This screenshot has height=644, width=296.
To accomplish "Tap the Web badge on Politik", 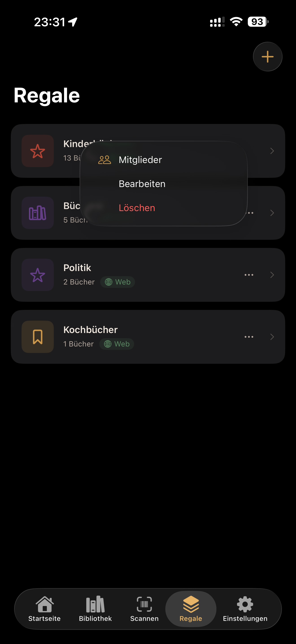I will (x=118, y=282).
